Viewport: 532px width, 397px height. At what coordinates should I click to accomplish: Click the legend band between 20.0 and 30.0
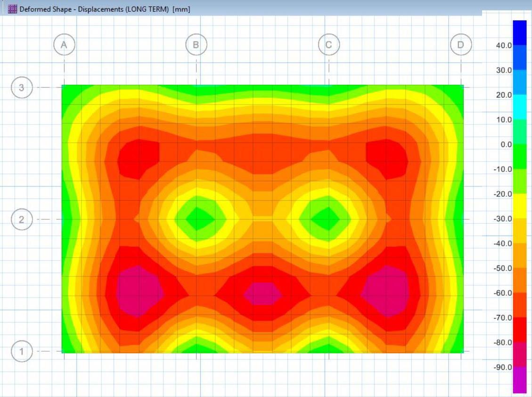(519, 82)
